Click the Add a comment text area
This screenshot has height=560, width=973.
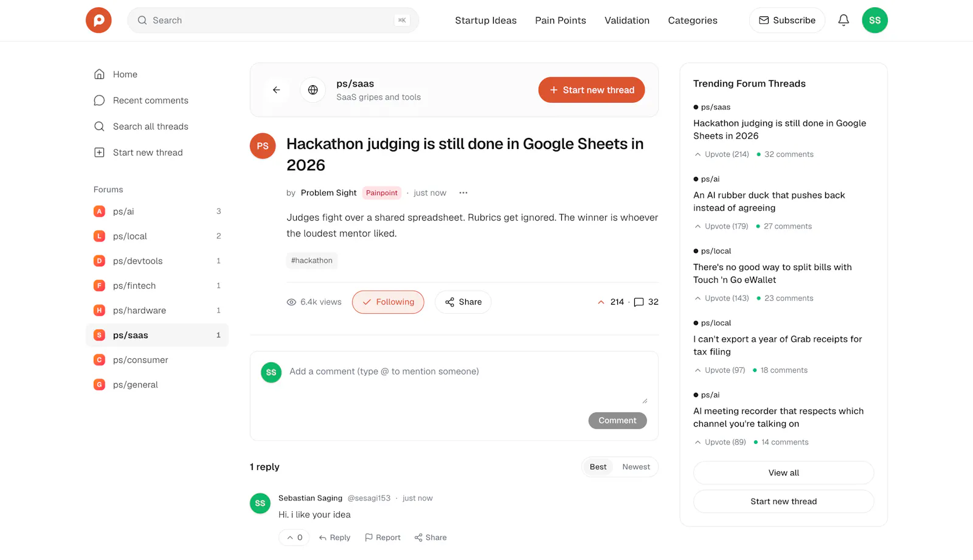tap(468, 384)
